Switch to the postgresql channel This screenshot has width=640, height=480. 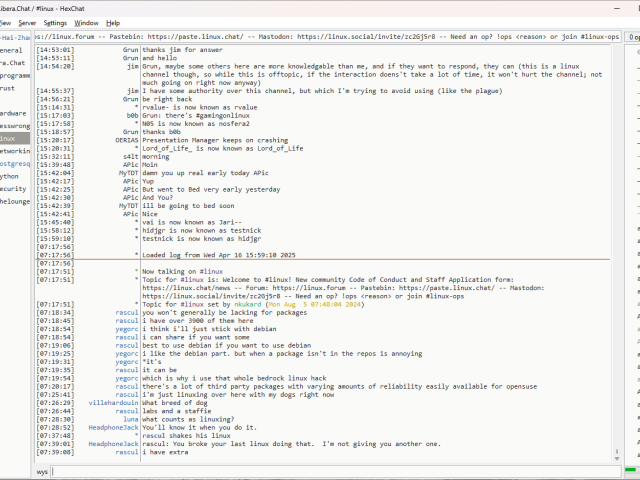pos(12,163)
